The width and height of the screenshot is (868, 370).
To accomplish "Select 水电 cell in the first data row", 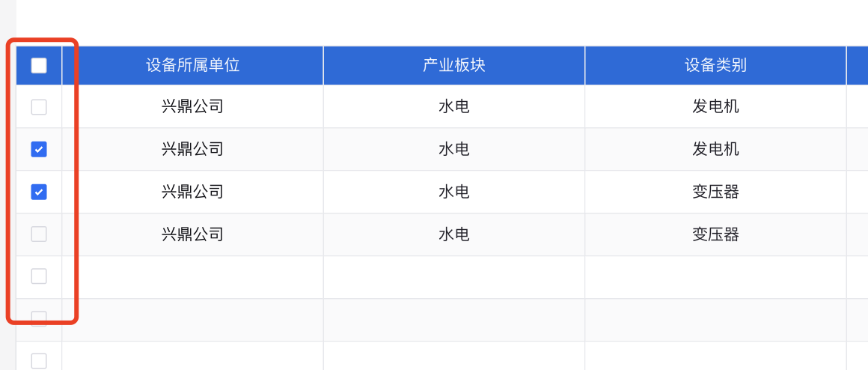I will point(454,106).
